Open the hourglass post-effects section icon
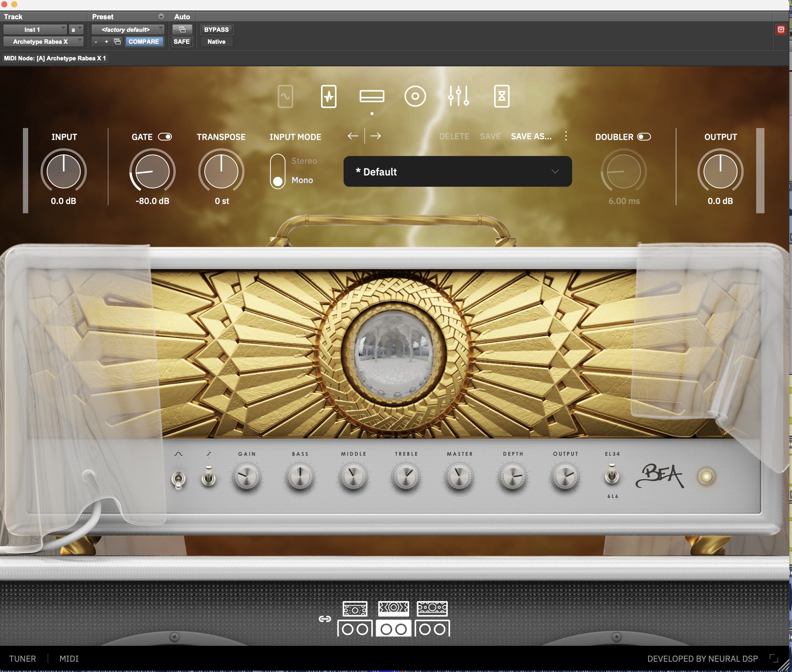The width and height of the screenshot is (792, 672). [501, 97]
